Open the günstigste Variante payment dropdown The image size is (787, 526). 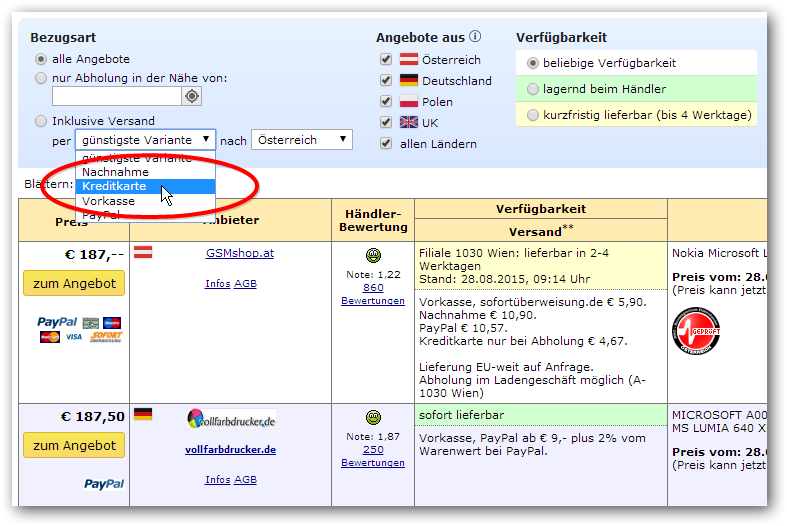[x=146, y=140]
